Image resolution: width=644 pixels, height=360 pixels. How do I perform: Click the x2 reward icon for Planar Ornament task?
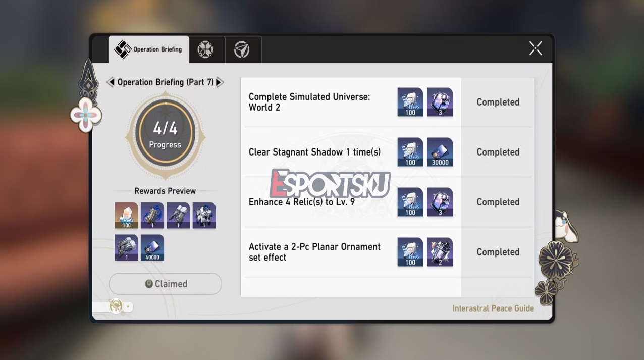[440, 251]
